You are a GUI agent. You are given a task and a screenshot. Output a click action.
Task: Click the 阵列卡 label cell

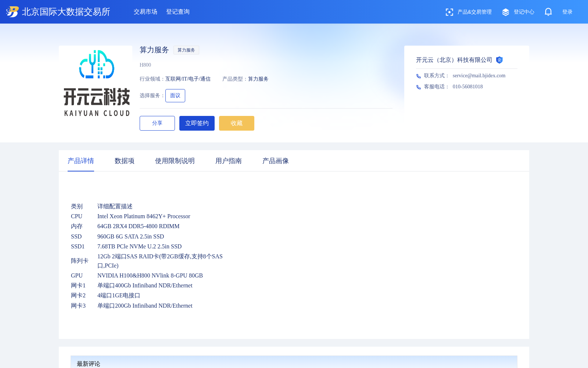click(x=80, y=261)
